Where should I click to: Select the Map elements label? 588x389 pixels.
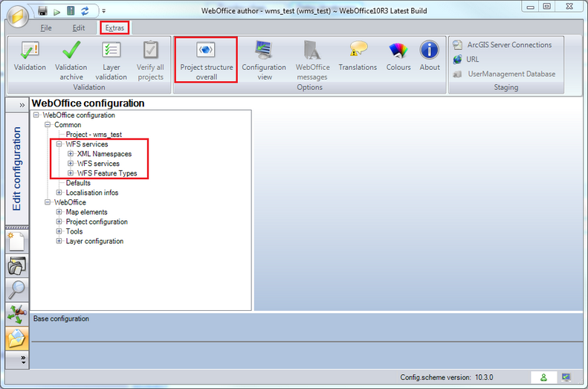coord(87,212)
